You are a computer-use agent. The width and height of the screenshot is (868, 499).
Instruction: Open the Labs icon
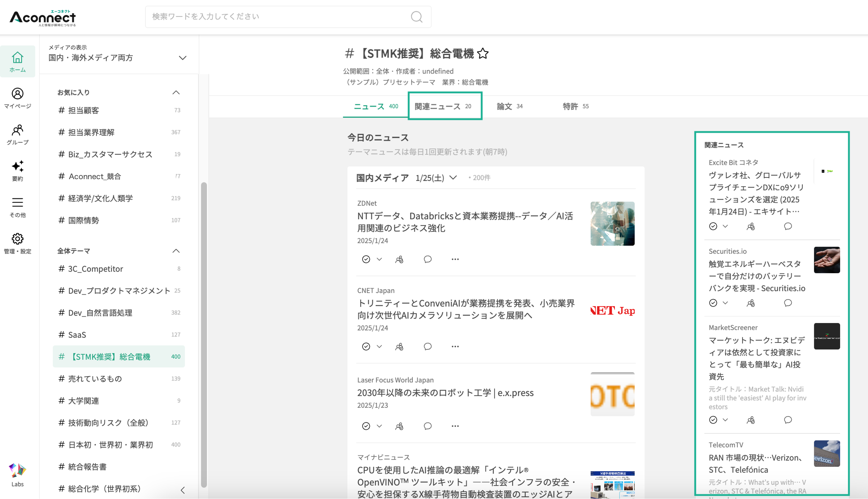[x=17, y=475]
